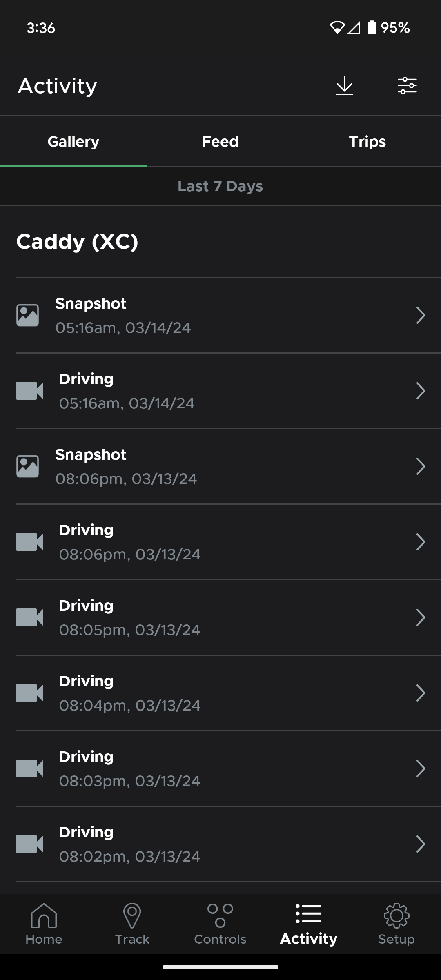Tap the download icon in Activity header
The height and width of the screenshot is (980, 441).
pyautogui.click(x=344, y=86)
